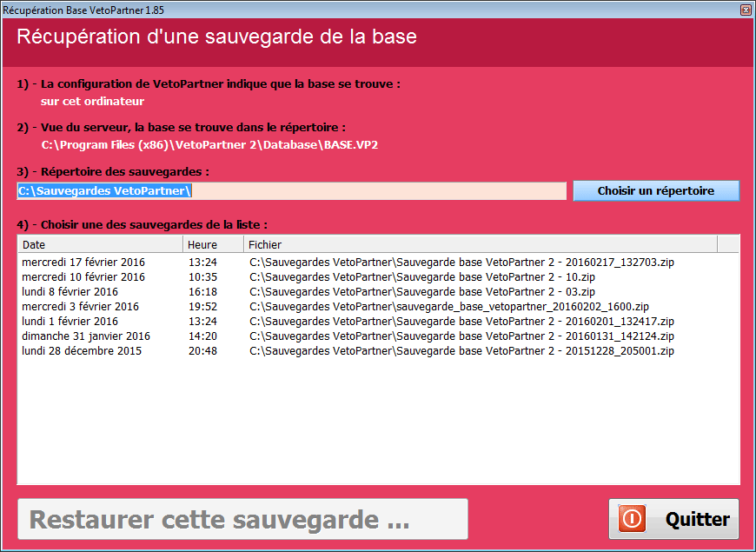
Task: Sort list by the Date column header
Action: click(100, 244)
